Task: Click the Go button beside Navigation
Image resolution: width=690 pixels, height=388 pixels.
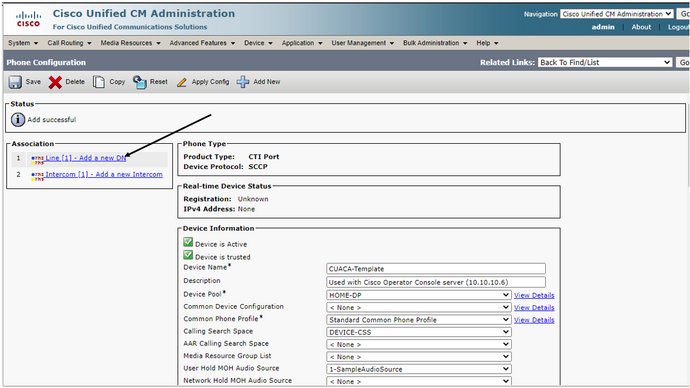Action: coord(684,14)
